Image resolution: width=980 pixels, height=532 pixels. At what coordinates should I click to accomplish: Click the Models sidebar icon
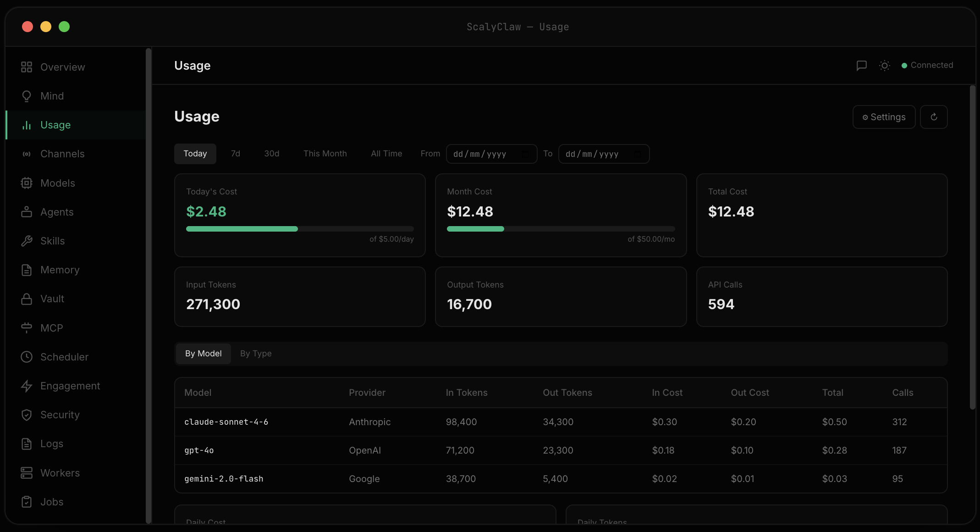pyautogui.click(x=27, y=183)
